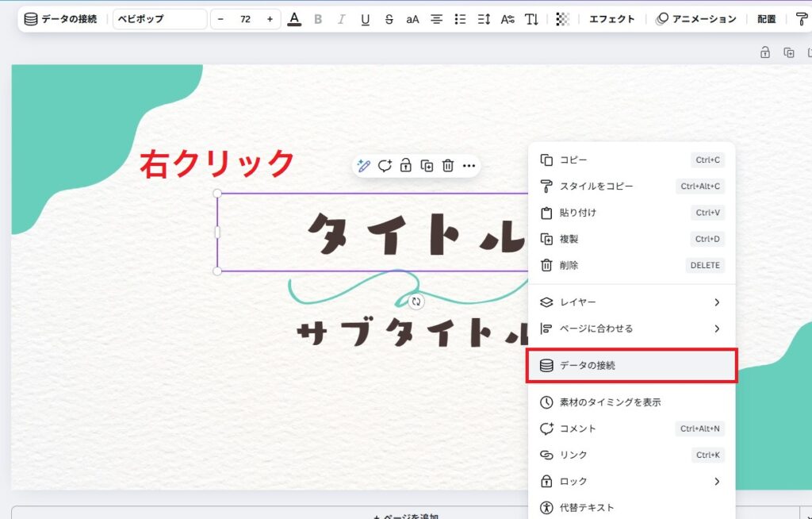Open the text alignment icon
Screen dimensions: 812x519
coord(436,19)
